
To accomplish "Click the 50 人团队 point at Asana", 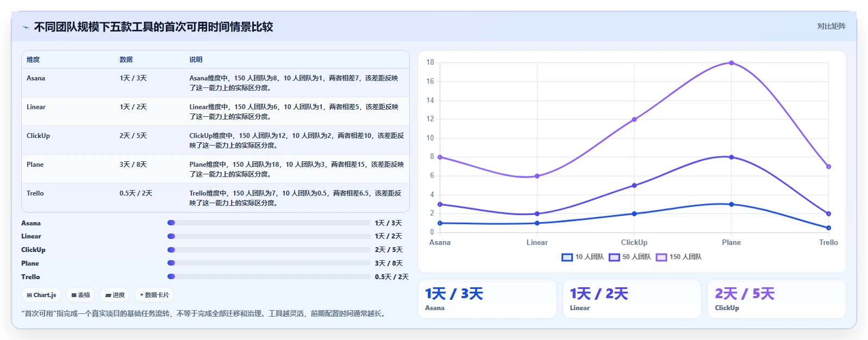I will click(x=440, y=204).
